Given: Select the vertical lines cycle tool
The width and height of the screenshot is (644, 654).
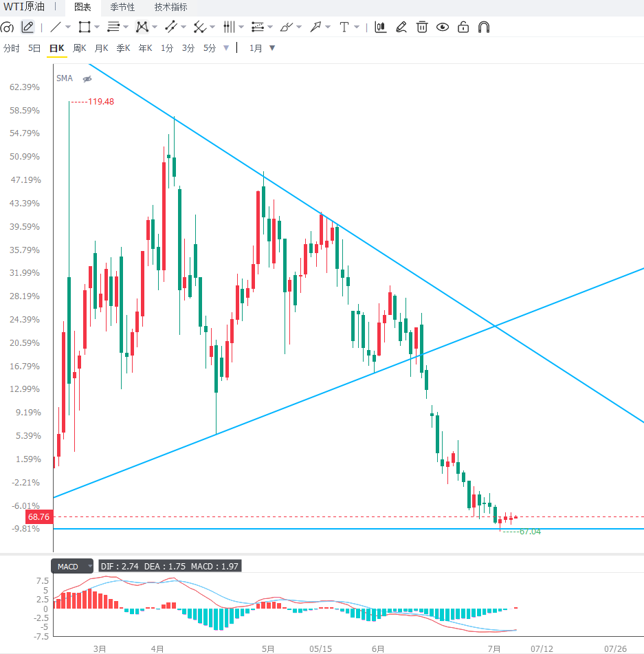Looking at the screenshot, I should click(229, 27).
